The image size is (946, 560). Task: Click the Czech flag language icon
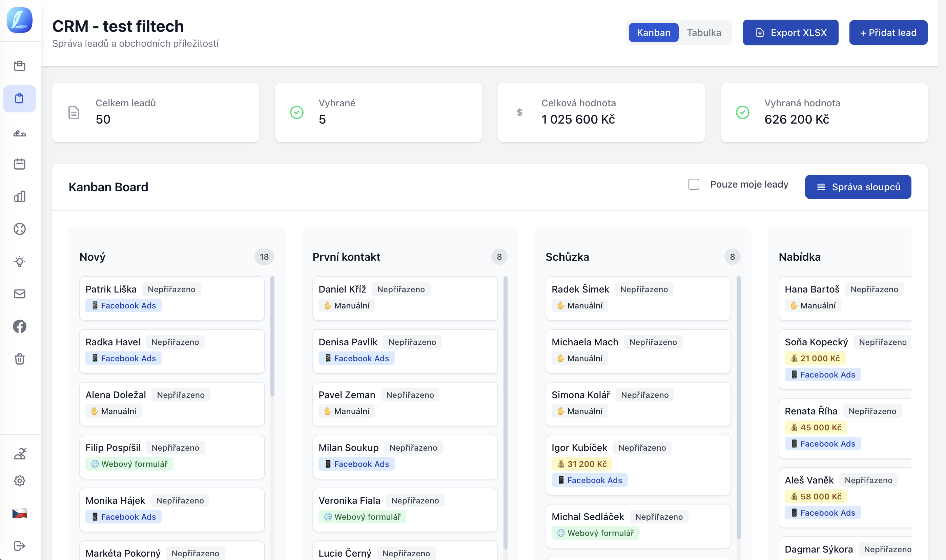pos(20,513)
